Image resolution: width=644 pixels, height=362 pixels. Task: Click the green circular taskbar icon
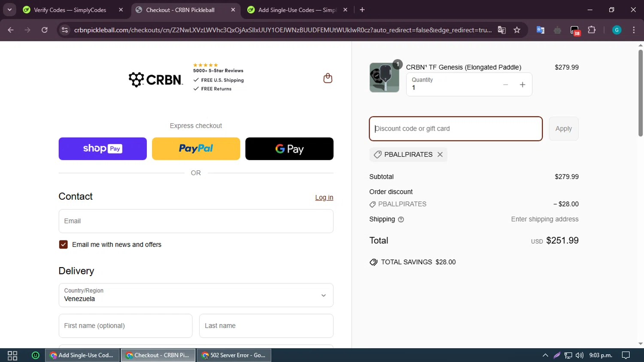pos(36,356)
